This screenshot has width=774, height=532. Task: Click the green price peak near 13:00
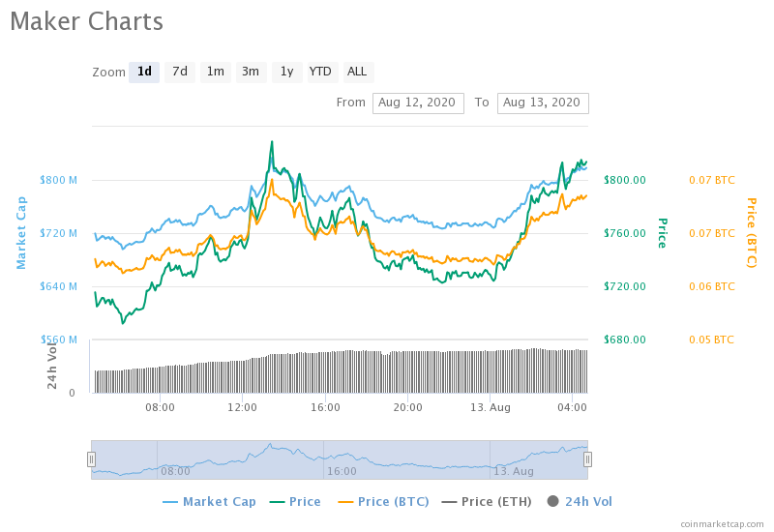pyautogui.click(x=272, y=144)
